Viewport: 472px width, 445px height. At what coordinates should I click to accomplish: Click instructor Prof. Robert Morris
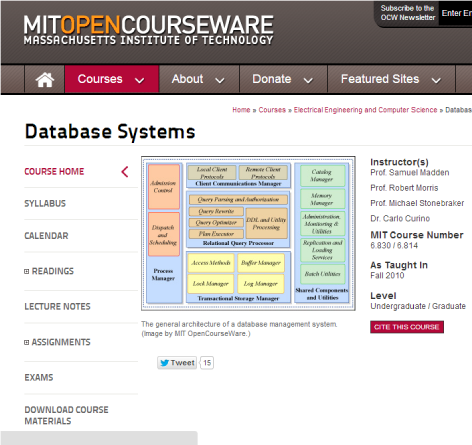(404, 188)
